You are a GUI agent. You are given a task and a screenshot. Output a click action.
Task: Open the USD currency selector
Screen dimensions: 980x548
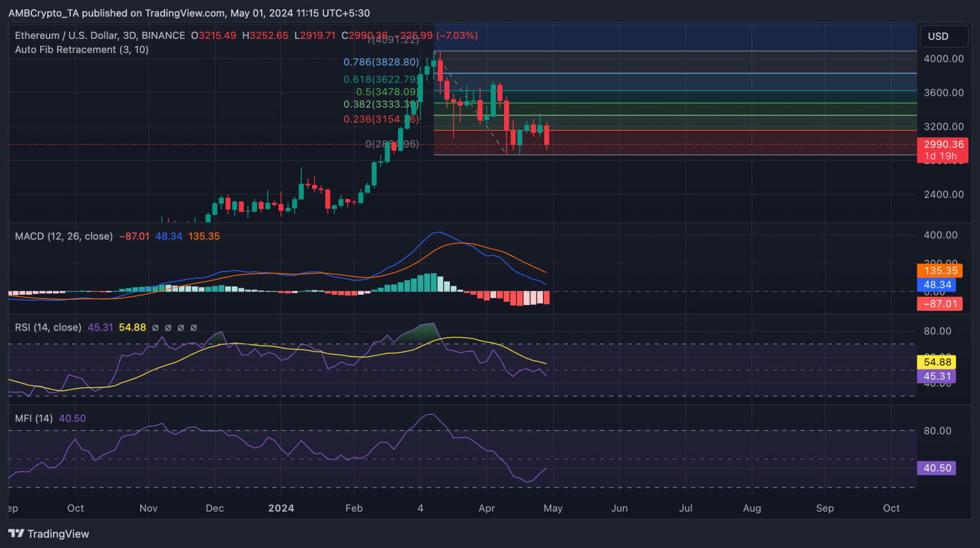point(944,36)
